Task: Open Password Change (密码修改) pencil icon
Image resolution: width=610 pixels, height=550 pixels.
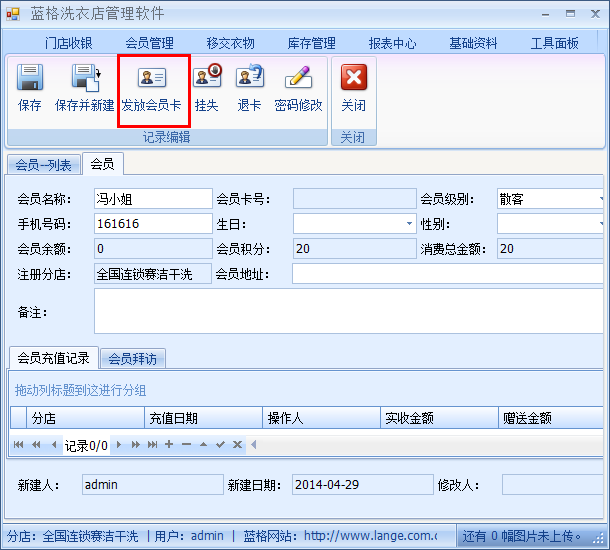Action: tap(298, 77)
